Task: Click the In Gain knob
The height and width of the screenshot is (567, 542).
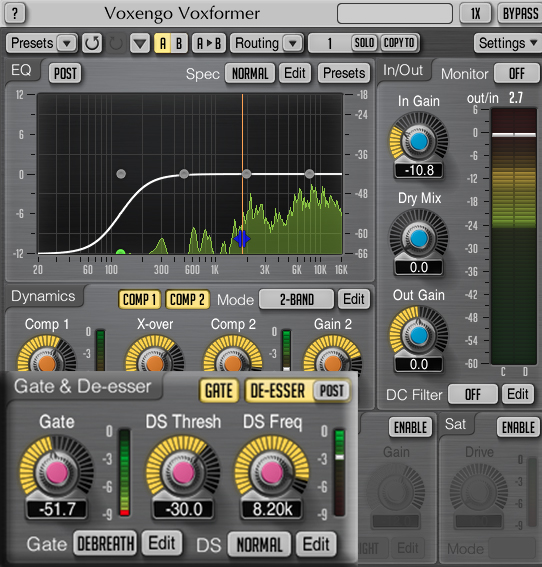Action: click(x=419, y=141)
